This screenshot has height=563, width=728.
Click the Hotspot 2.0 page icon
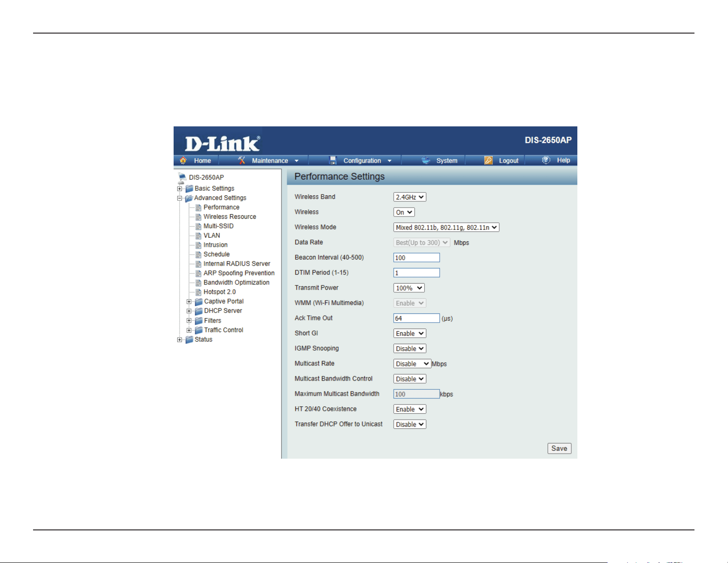[198, 292]
